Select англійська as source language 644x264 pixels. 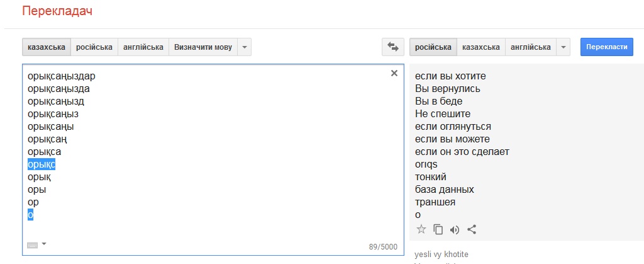tap(143, 47)
